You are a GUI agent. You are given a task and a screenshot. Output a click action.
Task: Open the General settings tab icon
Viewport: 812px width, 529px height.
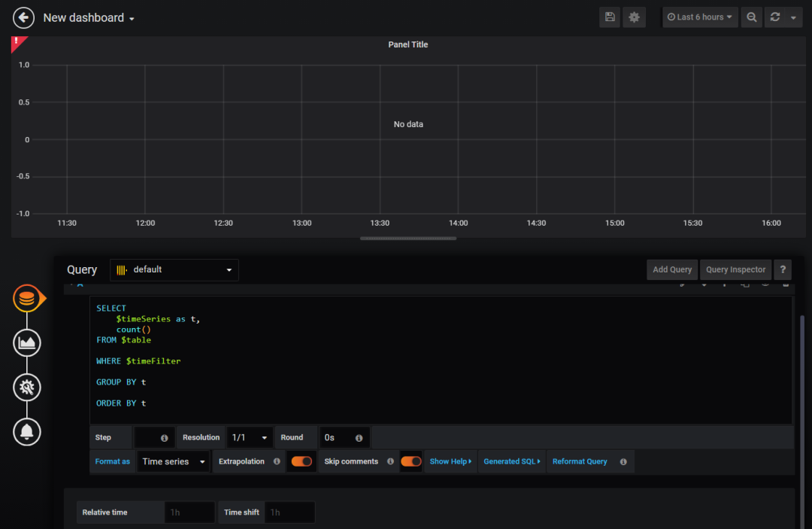[x=27, y=388]
